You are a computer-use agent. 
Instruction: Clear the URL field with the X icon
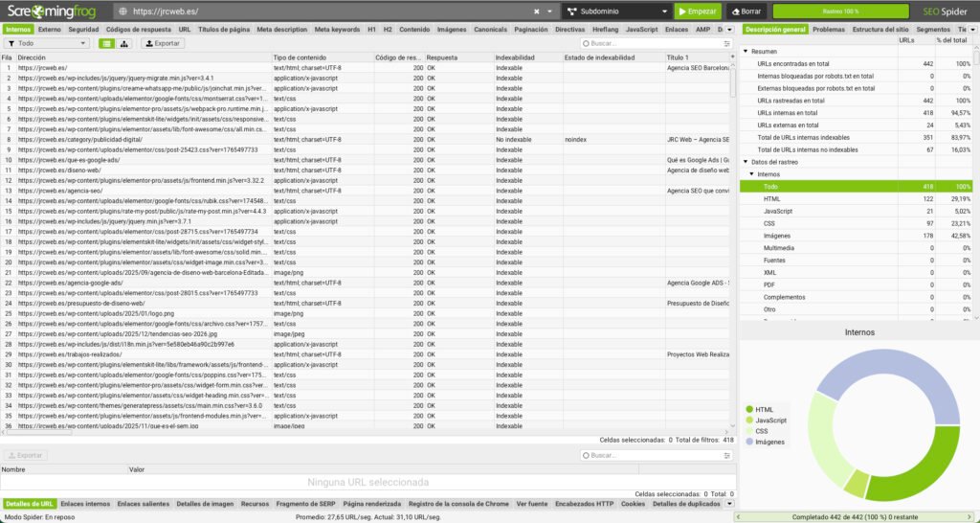coord(536,11)
